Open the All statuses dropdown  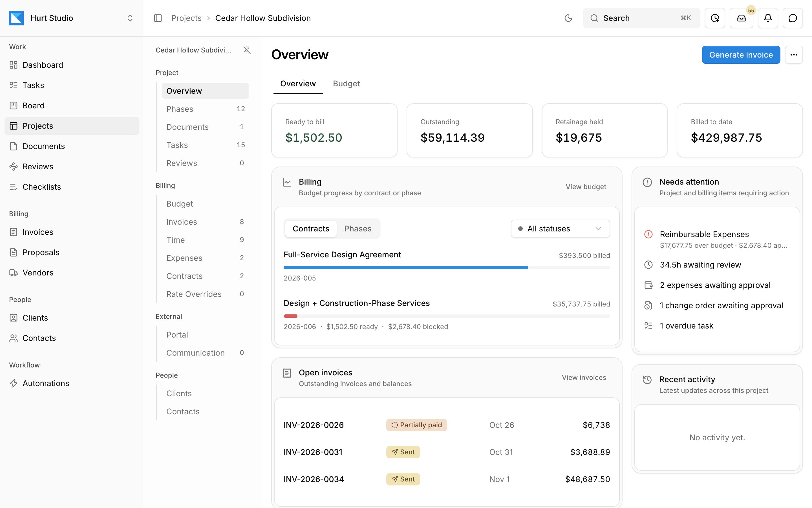point(560,229)
